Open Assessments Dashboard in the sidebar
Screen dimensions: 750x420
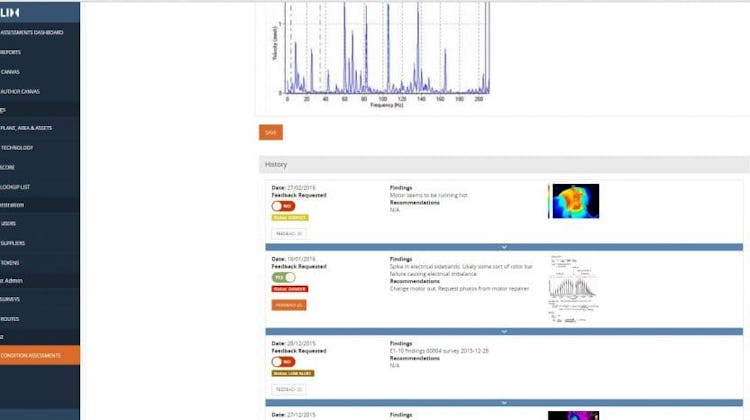coord(32,33)
